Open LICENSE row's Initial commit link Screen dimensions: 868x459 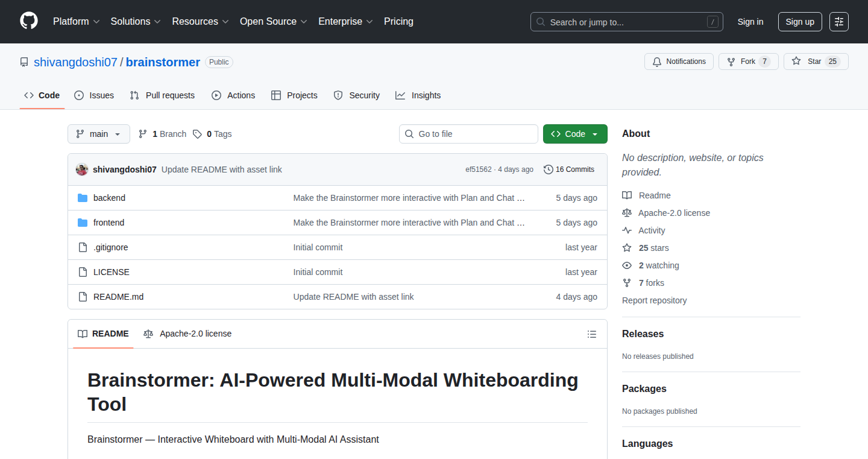coord(318,272)
